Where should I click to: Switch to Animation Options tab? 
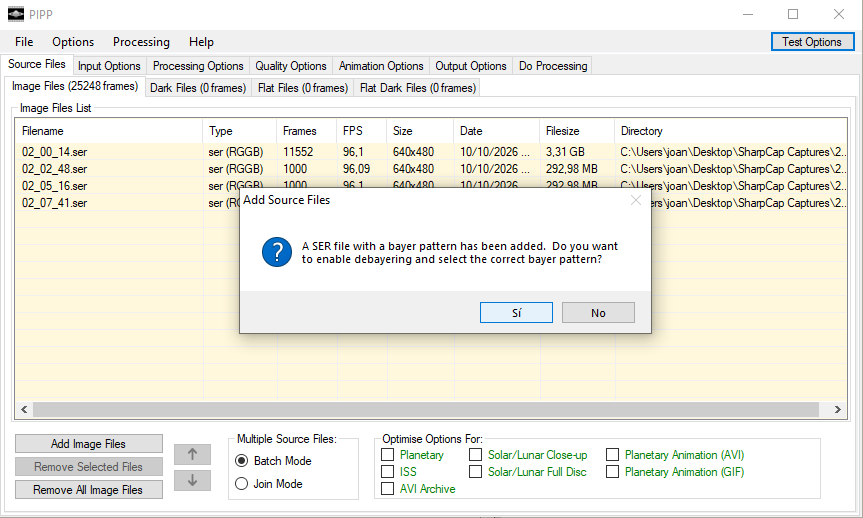coord(381,66)
